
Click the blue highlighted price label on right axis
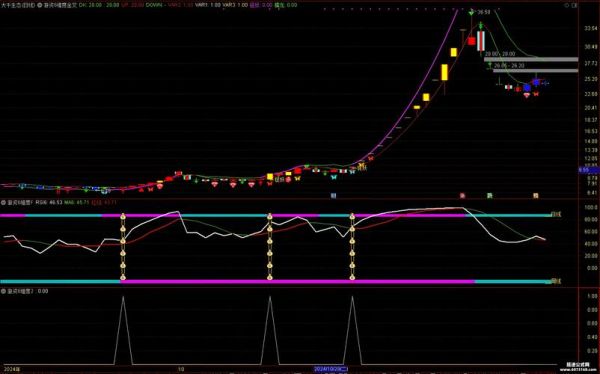[x=589, y=170]
